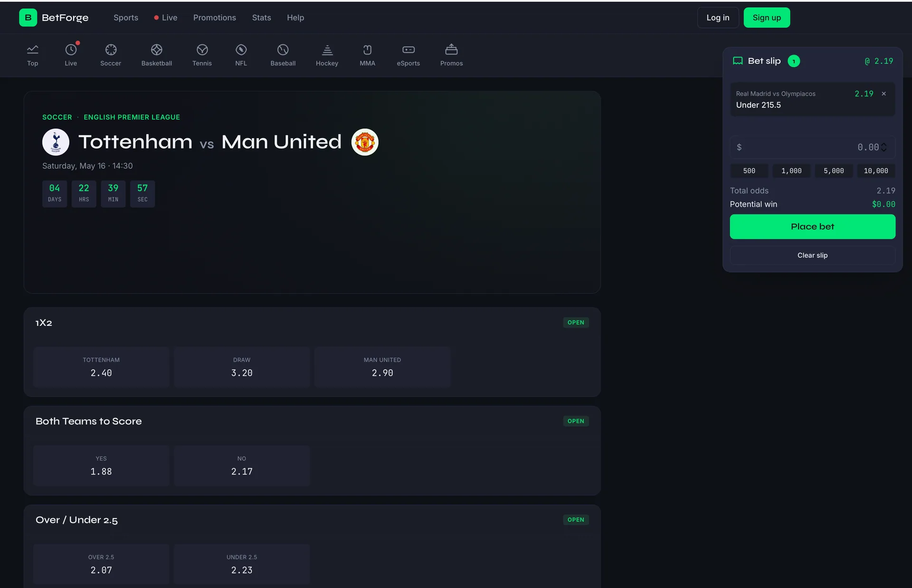Screen dimensions: 912x588
Task: Click the Tottenham club crest
Action: [x=56, y=142]
